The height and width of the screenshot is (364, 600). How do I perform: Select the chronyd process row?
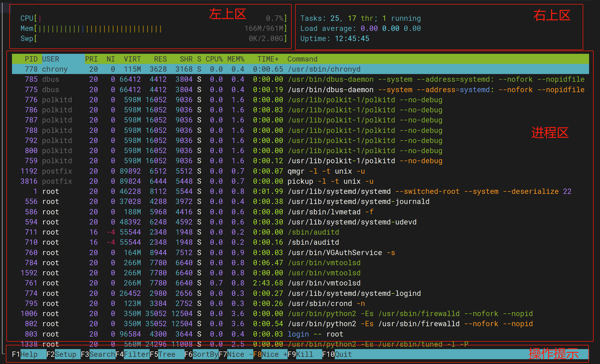324,69
